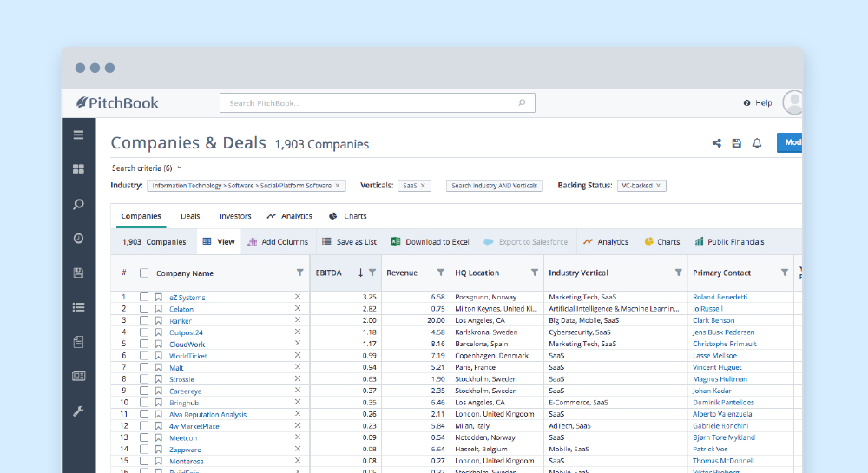Check the Strossle row checkbox
The image size is (868, 473).
coord(144,379)
